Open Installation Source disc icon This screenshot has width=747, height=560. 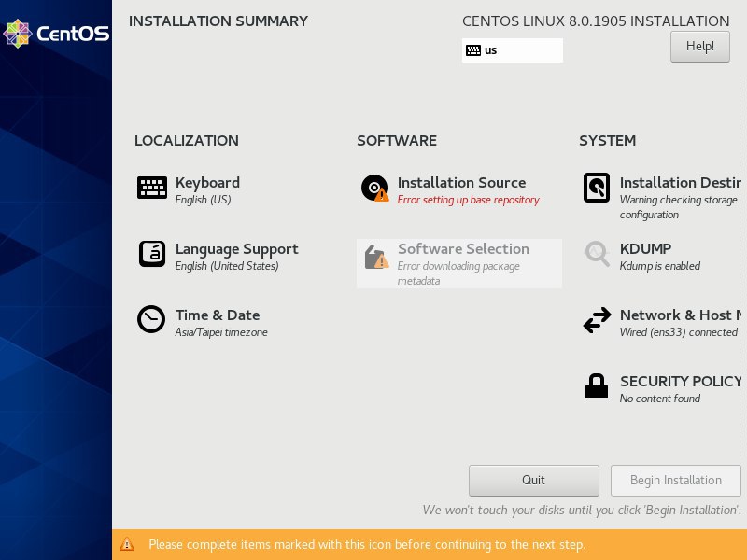click(375, 189)
